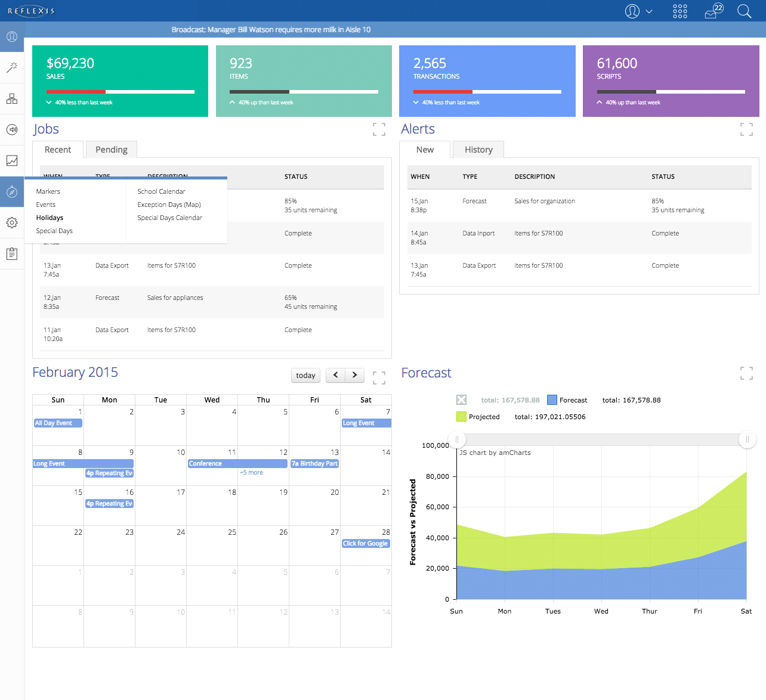The image size is (766, 700).
Task: Open the magic wand tool in sidebar
Action: pyautogui.click(x=12, y=67)
